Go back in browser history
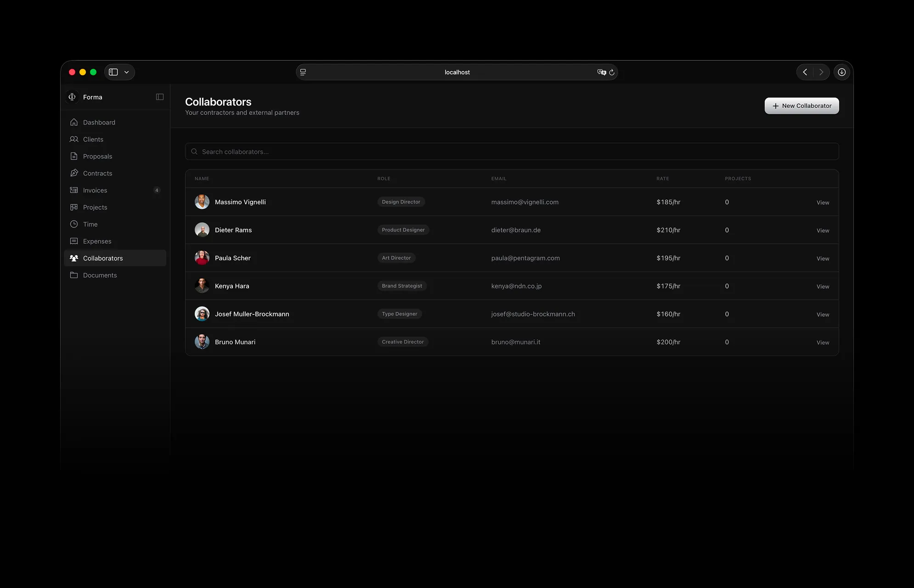 coord(805,72)
